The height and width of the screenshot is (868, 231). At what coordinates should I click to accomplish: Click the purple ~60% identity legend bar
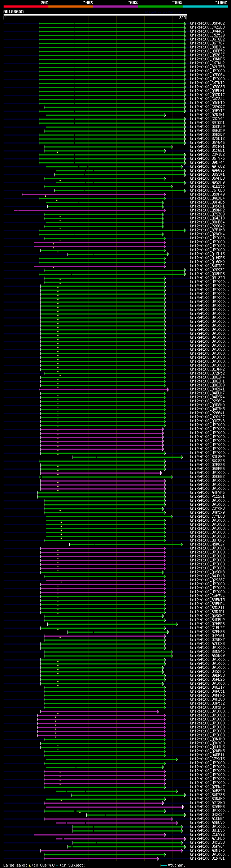point(115,7)
